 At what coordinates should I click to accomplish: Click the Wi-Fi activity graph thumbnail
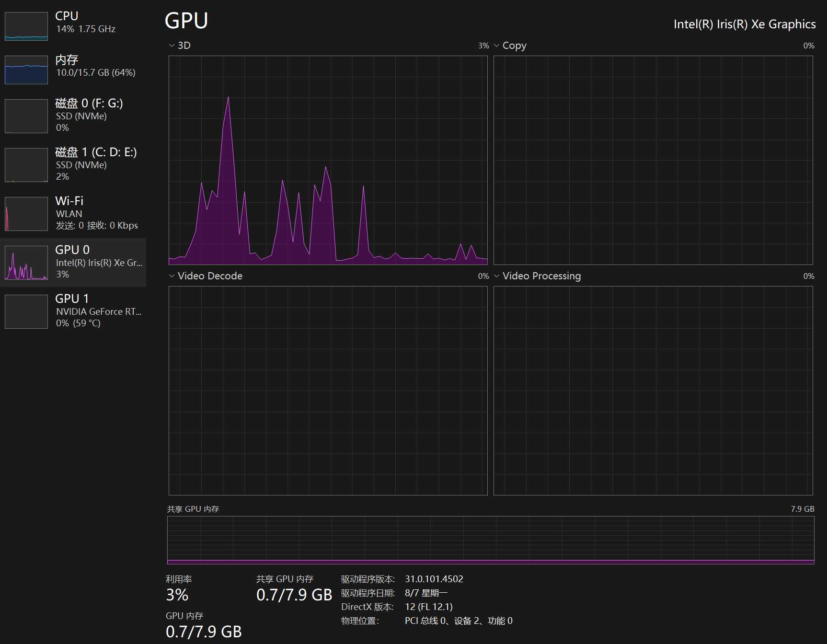[x=26, y=214]
